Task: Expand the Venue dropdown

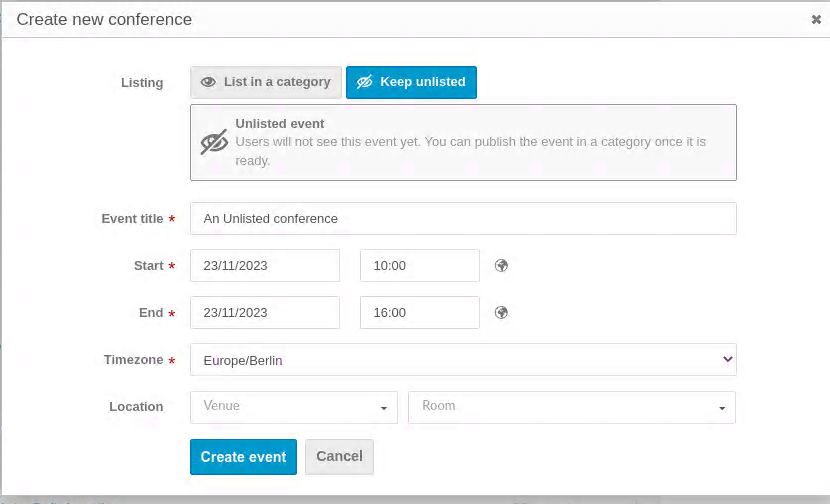Action: 294,407
